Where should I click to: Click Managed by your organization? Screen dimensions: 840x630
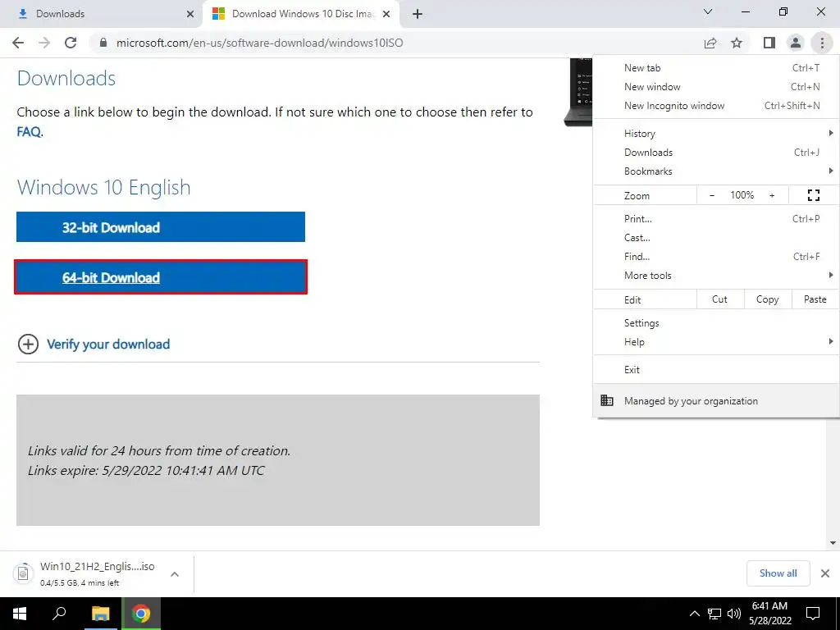click(x=716, y=400)
